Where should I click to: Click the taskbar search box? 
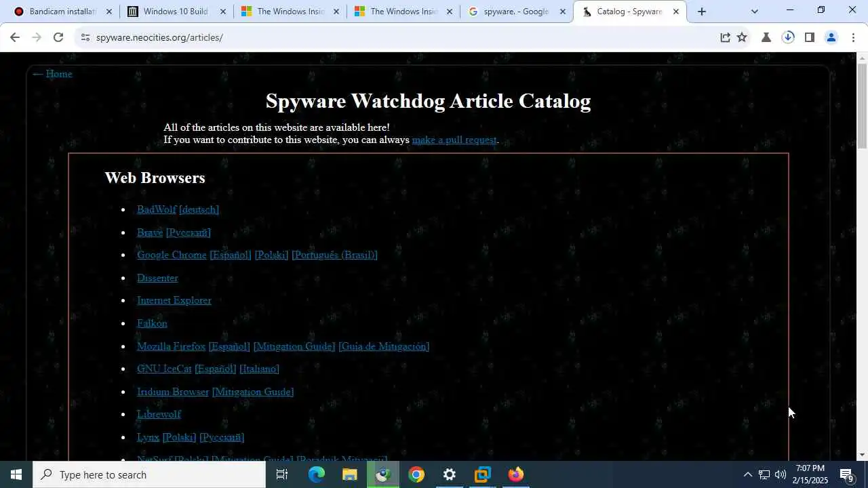149,474
